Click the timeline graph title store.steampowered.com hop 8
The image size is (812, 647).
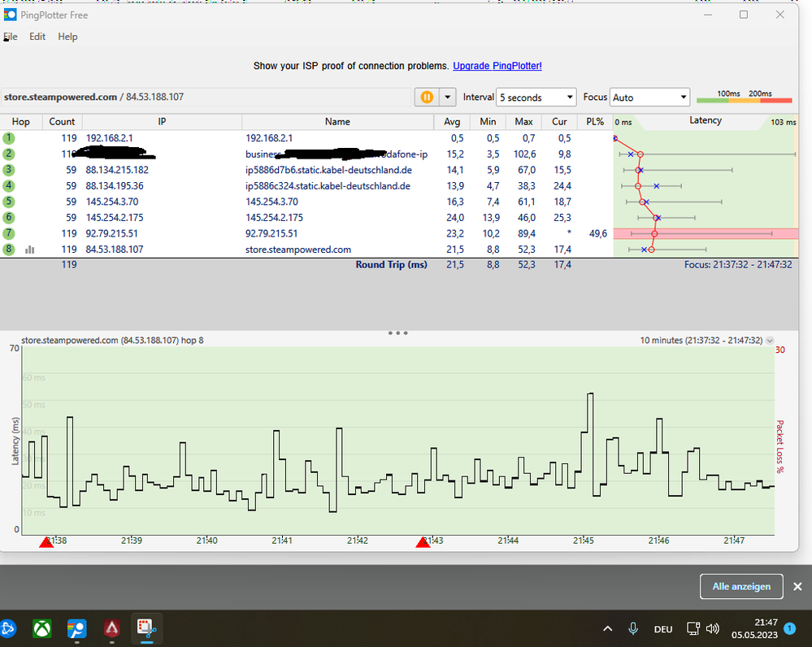(112, 341)
